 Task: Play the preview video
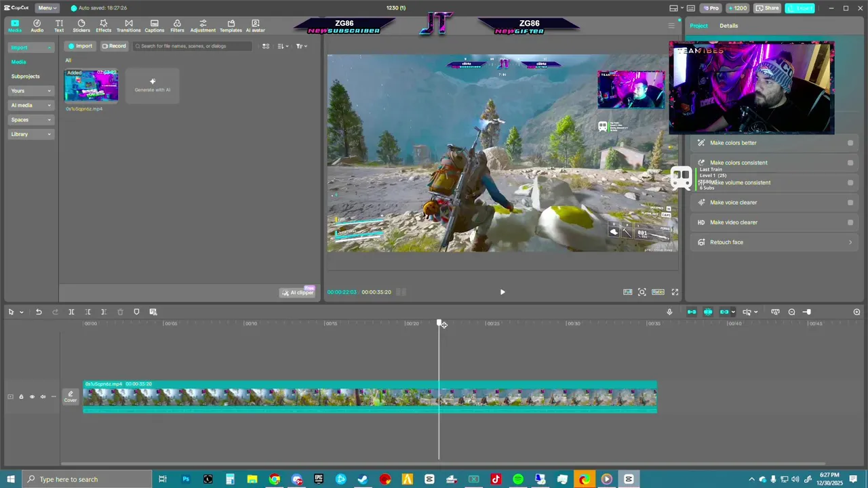coord(502,292)
